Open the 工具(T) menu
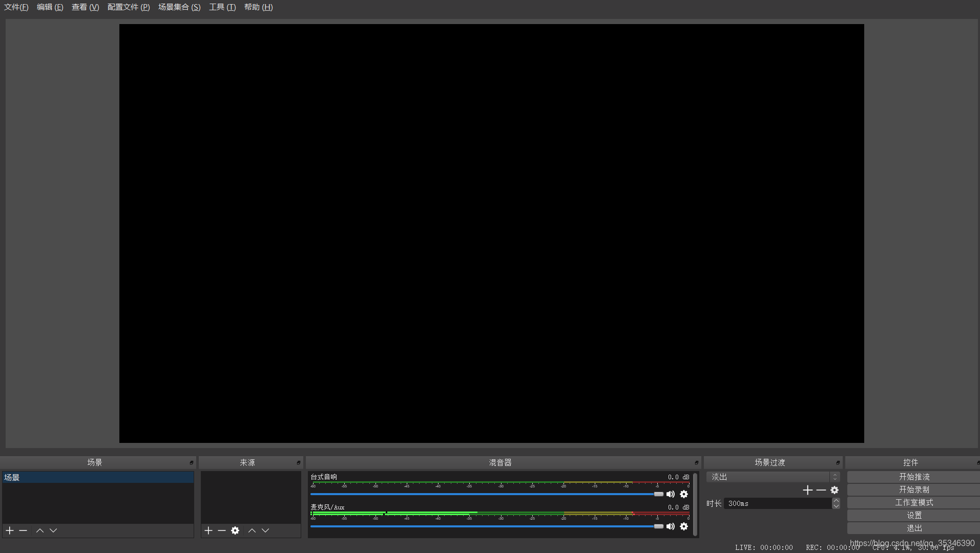This screenshot has width=980, height=553. tap(222, 7)
